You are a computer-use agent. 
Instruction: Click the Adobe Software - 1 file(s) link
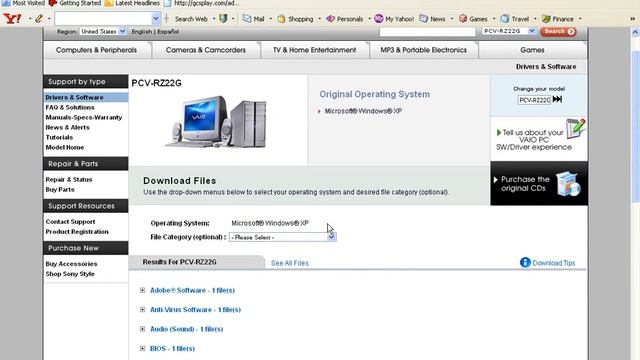point(192,290)
